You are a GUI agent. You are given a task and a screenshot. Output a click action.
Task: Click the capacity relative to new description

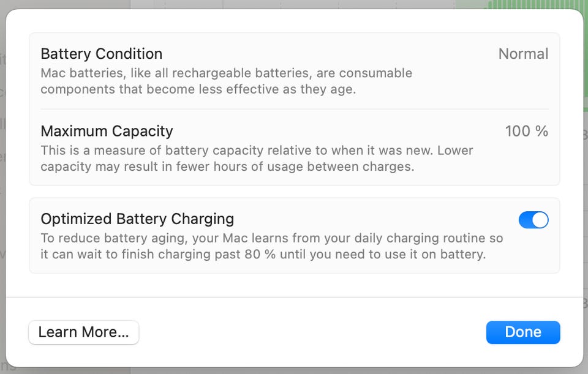coord(257,150)
